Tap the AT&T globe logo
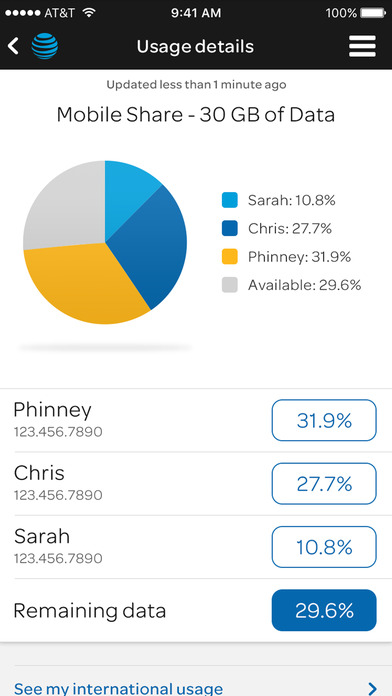This screenshot has height=696, width=392. pyautogui.click(x=44, y=46)
